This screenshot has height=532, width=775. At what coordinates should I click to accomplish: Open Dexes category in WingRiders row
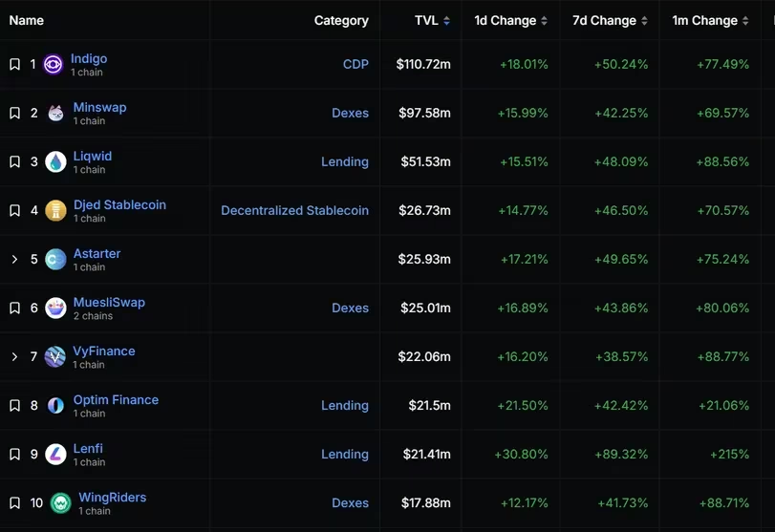click(x=350, y=502)
